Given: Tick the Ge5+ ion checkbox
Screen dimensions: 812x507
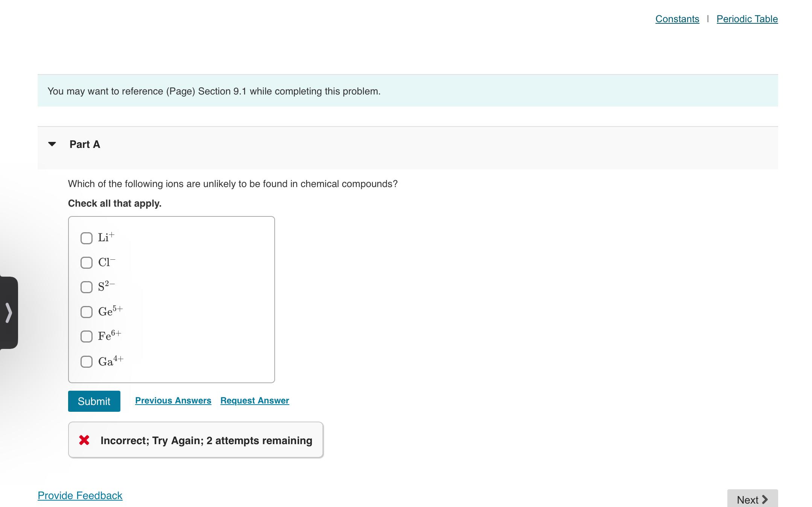Looking at the screenshot, I should (87, 312).
